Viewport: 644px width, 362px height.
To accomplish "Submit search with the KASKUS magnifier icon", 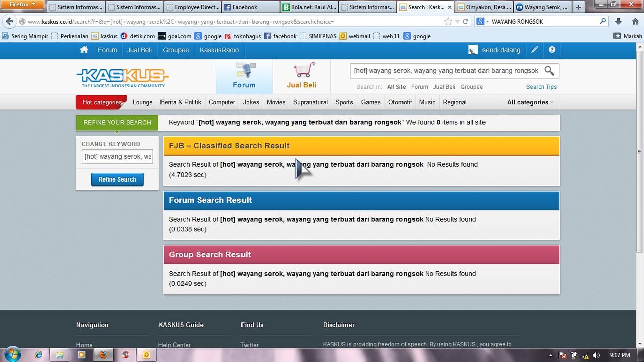I will tap(549, 71).
